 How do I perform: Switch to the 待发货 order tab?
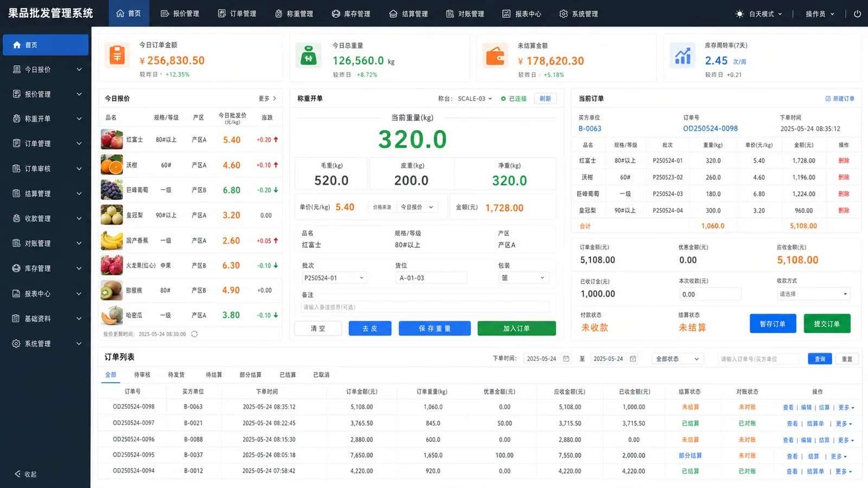point(176,375)
